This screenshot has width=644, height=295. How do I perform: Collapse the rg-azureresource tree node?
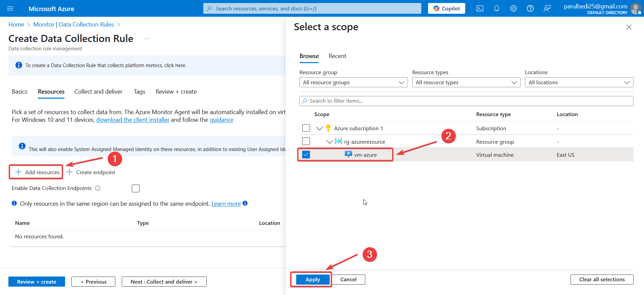point(329,142)
